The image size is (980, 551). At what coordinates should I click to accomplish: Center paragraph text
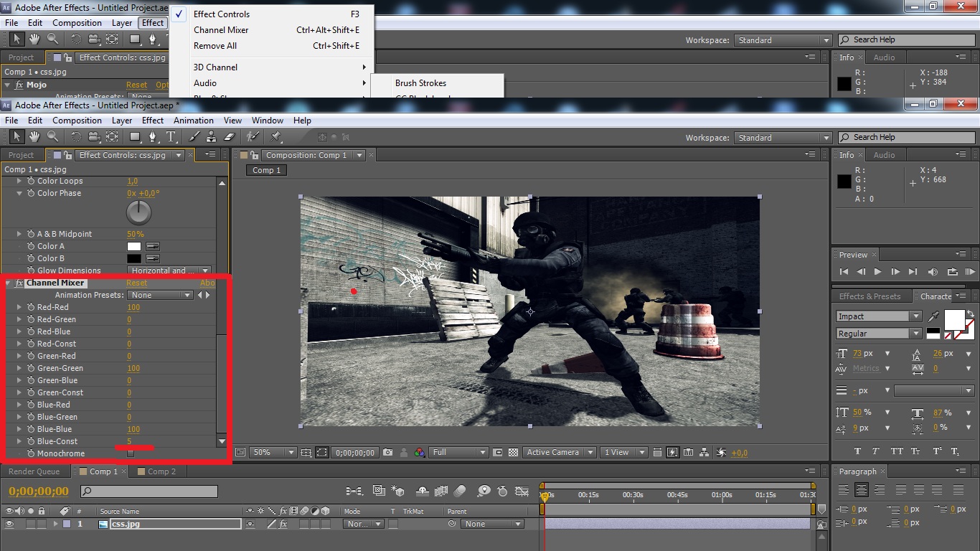862,491
